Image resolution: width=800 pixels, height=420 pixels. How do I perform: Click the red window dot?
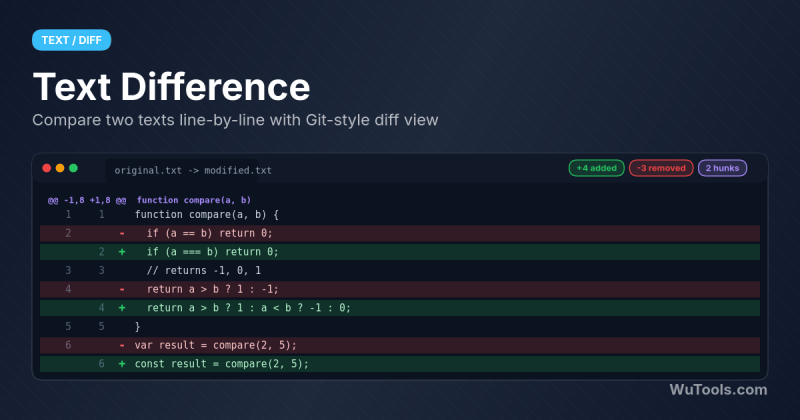46,168
